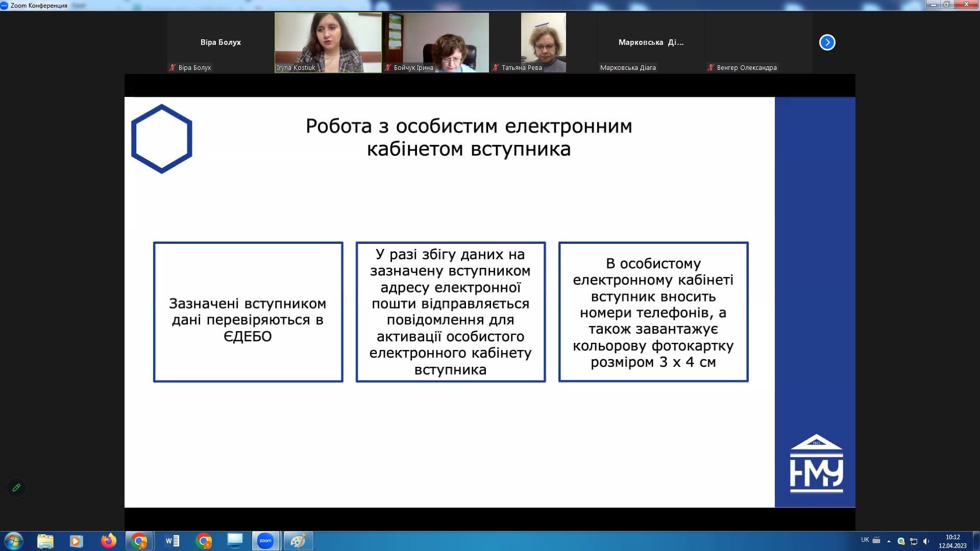Viewport: 980px width, 551px height.
Task: Expand hidden system tray icons
Action: pyautogui.click(x=889, y=541)
